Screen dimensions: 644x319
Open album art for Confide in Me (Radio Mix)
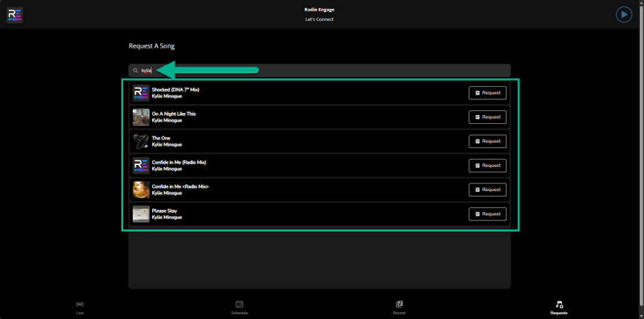click(141, 166)
